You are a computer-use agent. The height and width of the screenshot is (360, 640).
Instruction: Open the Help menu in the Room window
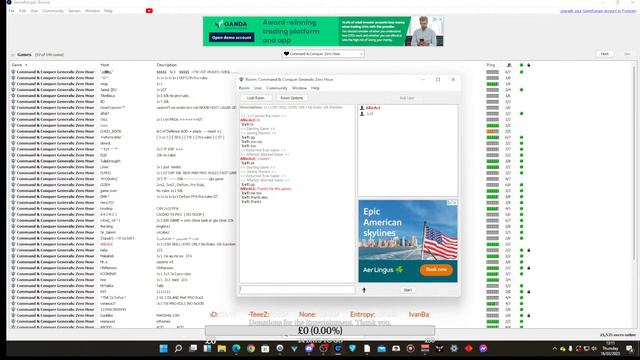click(x=315, y=88)
